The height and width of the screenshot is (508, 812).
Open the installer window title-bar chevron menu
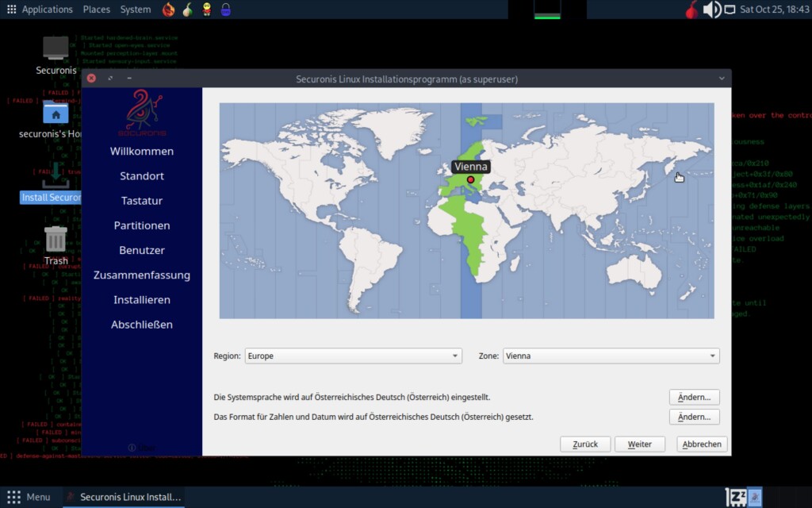(x=722, y=79)
